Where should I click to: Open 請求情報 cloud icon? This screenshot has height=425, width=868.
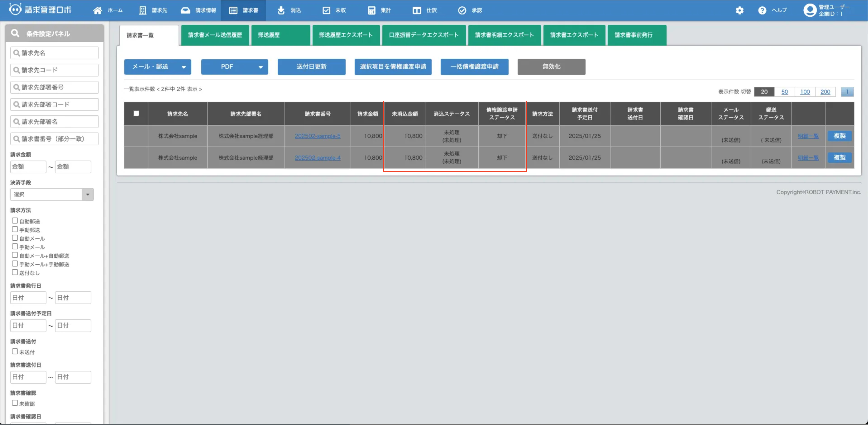click(x=185, y=10)
